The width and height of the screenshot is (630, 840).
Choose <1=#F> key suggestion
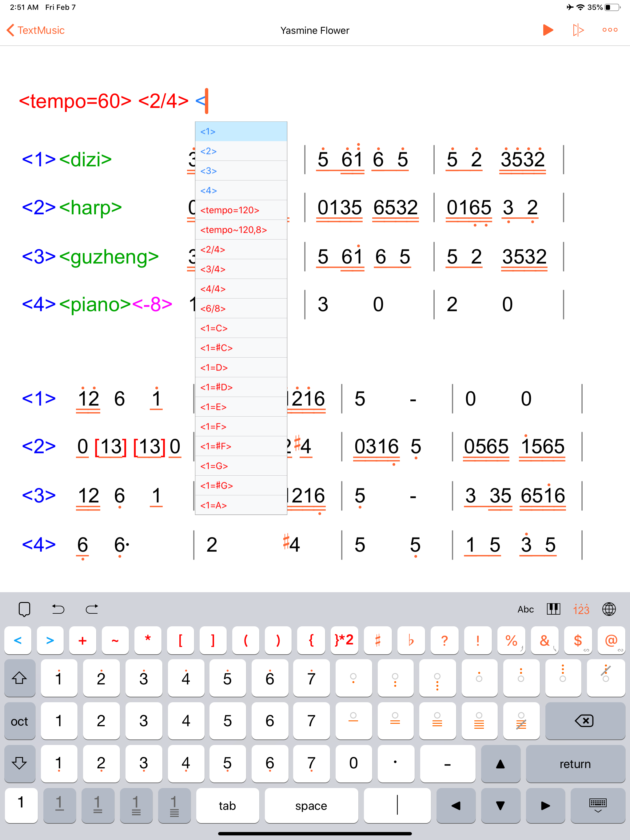coord(241,446)
